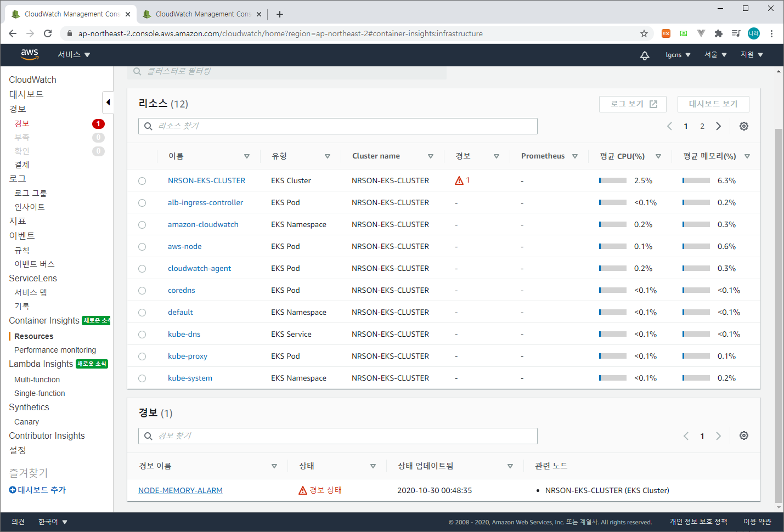This screenshot has height=532, width=784.
Task: Open the user profile avatar in Chrome
Action: click(x=754, y=33)
